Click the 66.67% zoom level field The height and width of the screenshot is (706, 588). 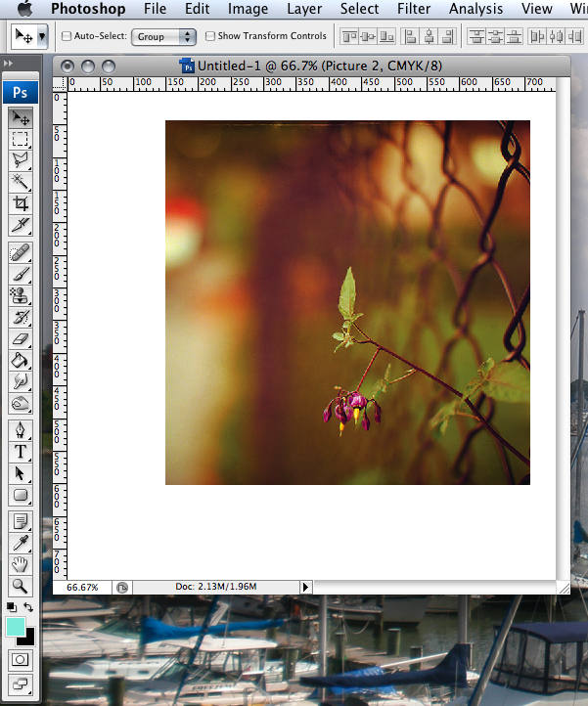tap(82, 587)
